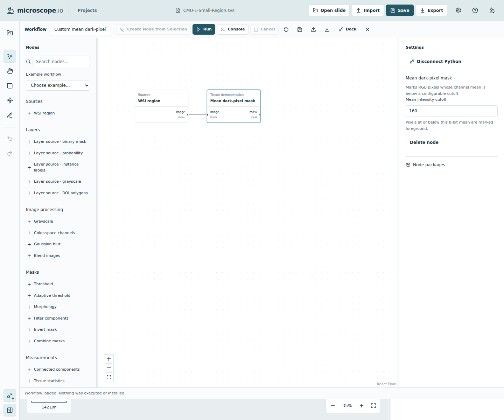This screenshot has height=420, width=504.
Task: Add Blend images node
Action: click(x=58, y=255)
